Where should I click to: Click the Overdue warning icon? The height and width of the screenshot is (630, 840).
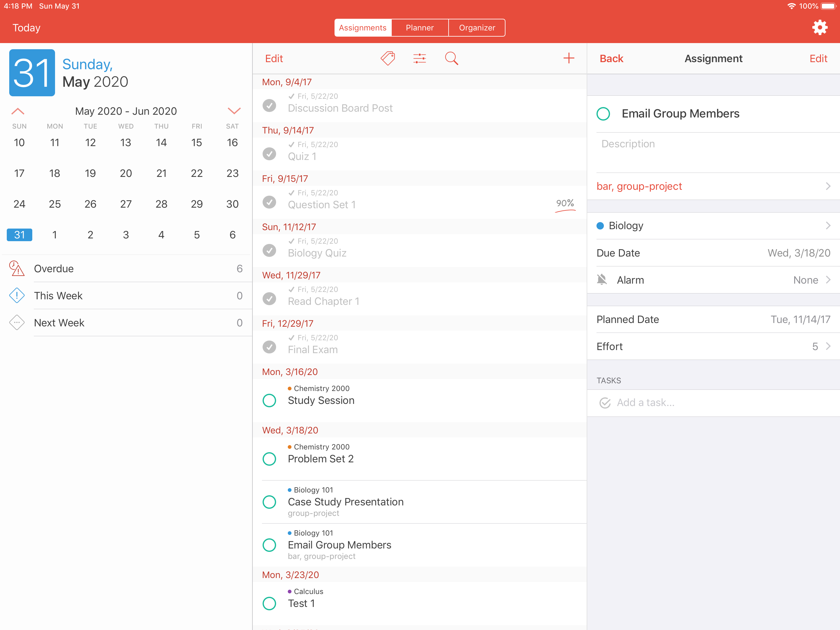17,269
